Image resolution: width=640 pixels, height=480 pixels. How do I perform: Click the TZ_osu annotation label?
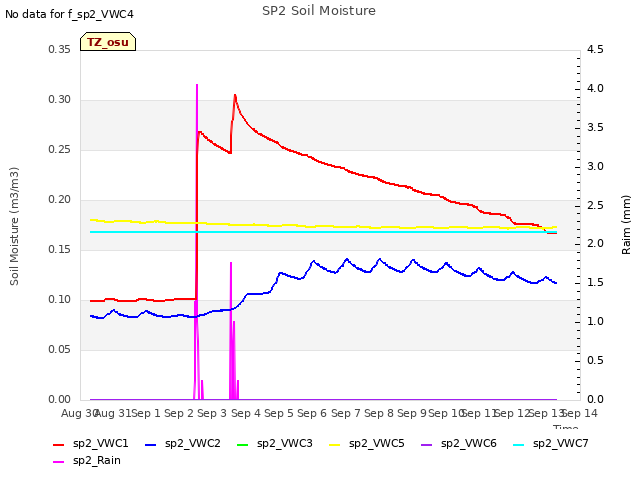click(108, 42)
